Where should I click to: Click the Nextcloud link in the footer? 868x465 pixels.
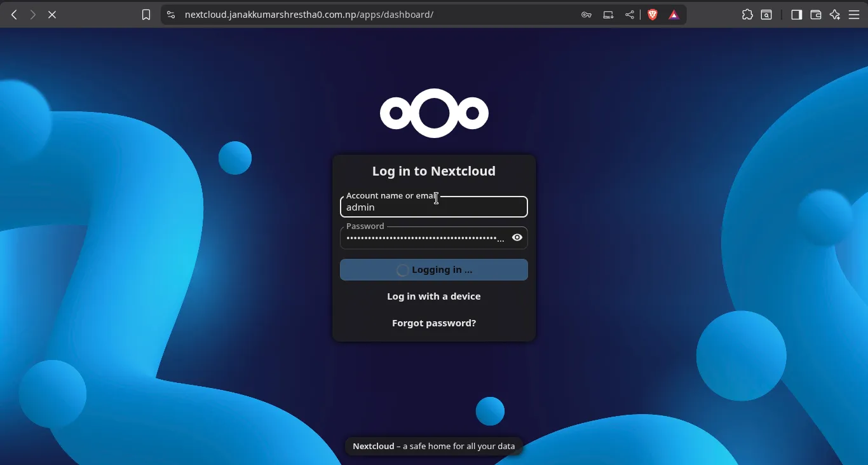(374, 447)
